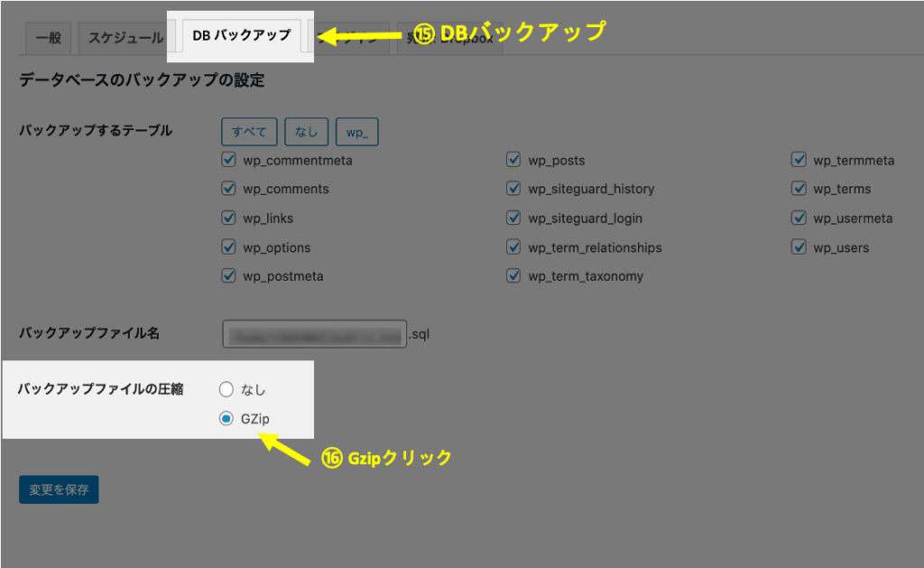Click the 変更を保存 button
The width and height of the screenshot is (924, 568).
[59, 489]
